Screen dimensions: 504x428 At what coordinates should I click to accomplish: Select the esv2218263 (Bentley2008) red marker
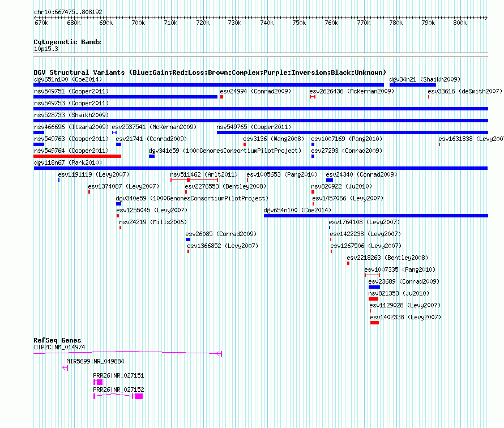[x=348, y=263]
